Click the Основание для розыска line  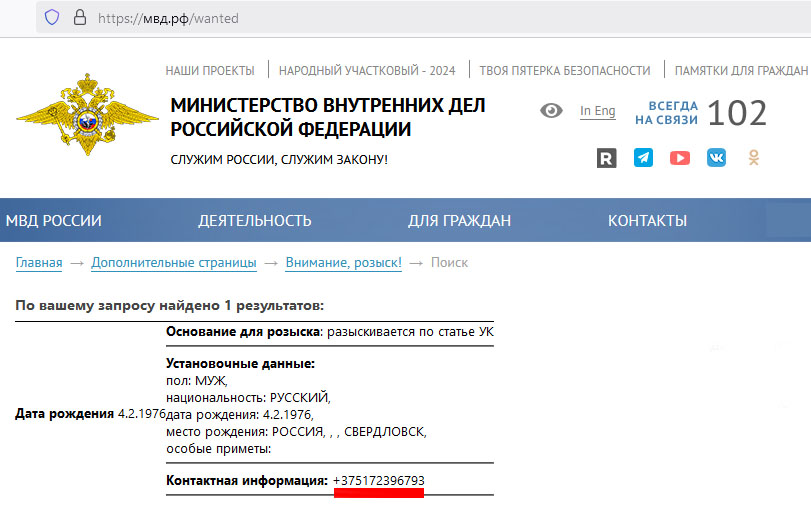click(x=330, y=332)
